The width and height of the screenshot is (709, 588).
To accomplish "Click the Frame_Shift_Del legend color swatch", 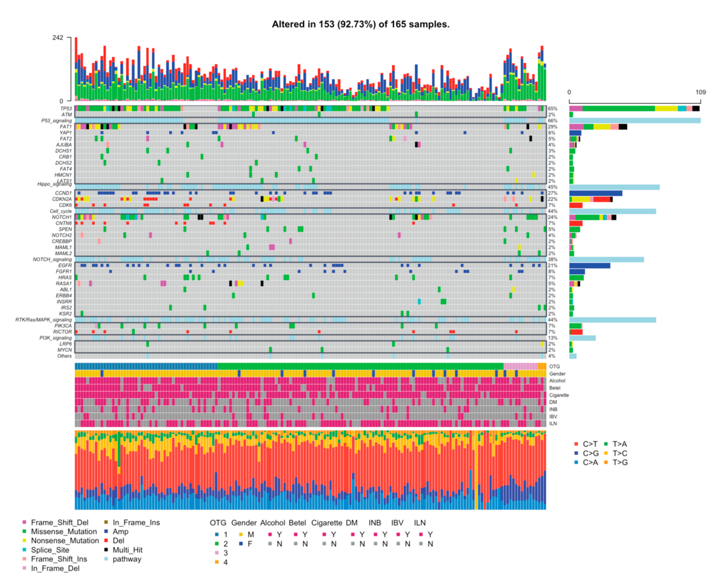I will click(x=24, y=522).
